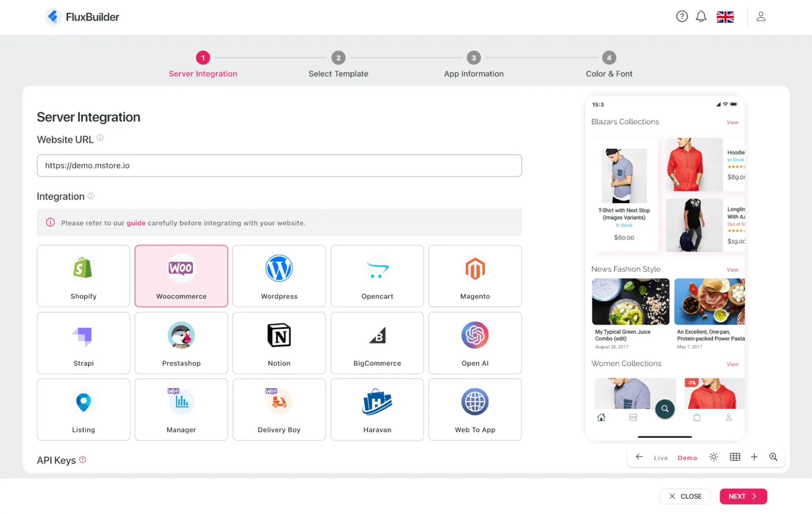Tap the profile icon in phone preview
The width and height of the screenshot is (812, 514).
tap(729, 417)
